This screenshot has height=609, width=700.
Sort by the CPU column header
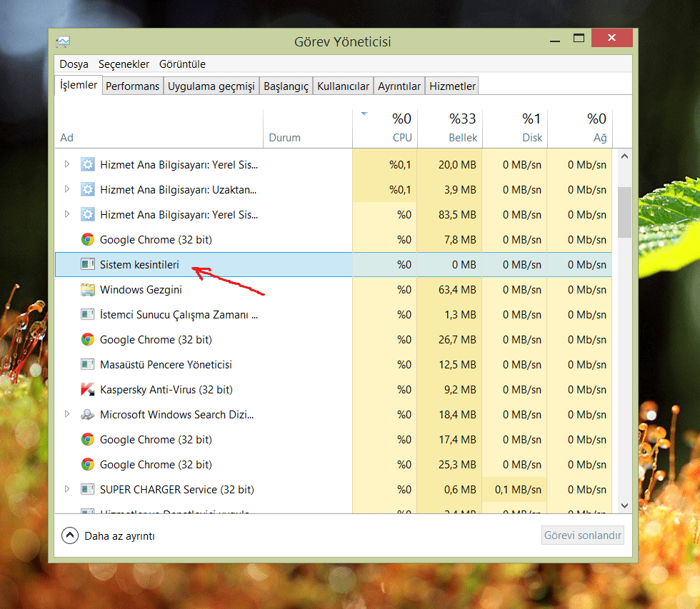click(x=385, y=129)
